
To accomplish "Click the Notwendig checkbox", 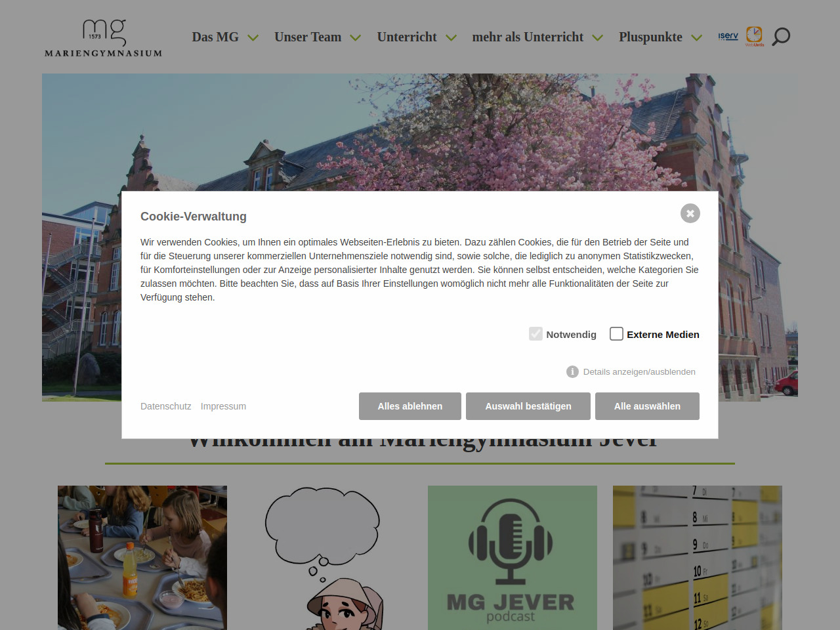I will 535,334.
